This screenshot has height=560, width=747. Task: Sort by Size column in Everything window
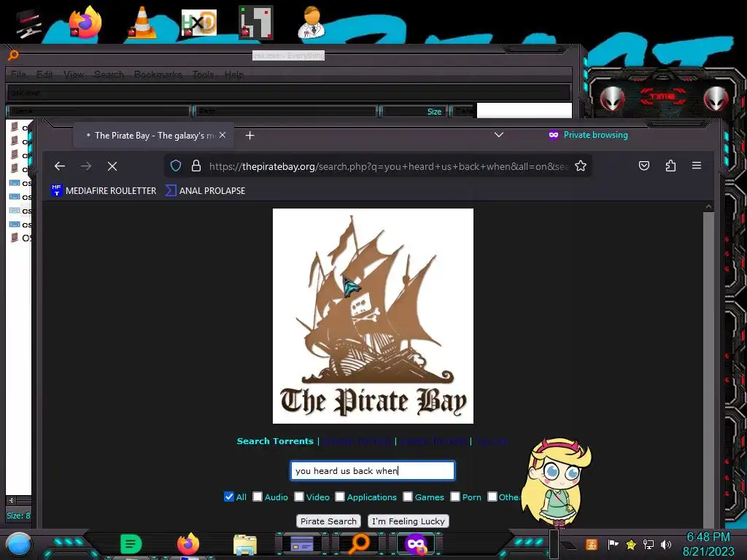tap(414, 112)
